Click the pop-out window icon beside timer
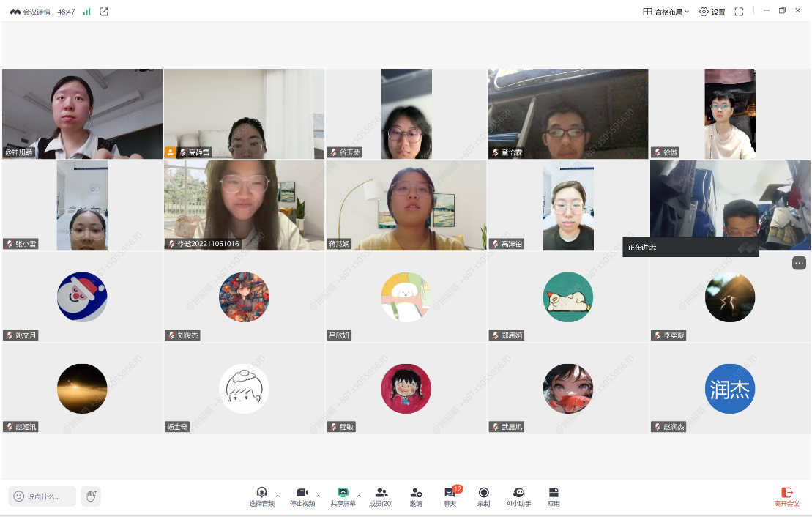Image resolution: width=812 pixels, height=517 pixels. tap(104, 12)
